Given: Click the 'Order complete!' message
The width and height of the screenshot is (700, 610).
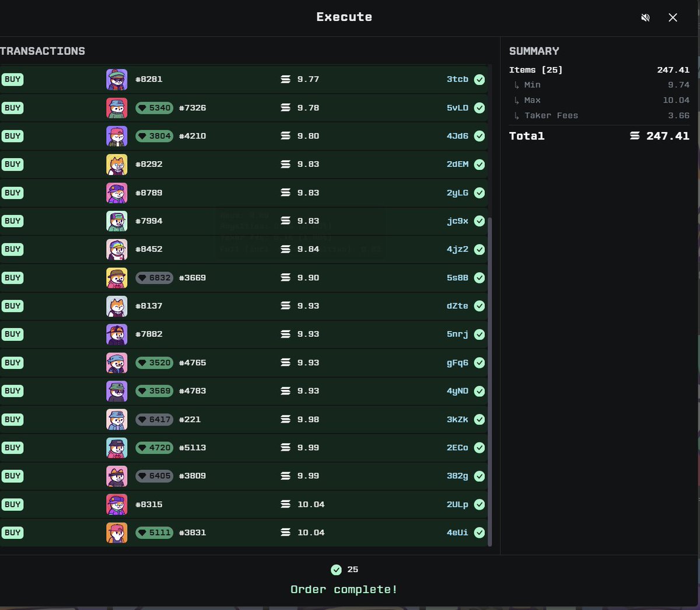Looking at the screenshot, I should [344, 590].
